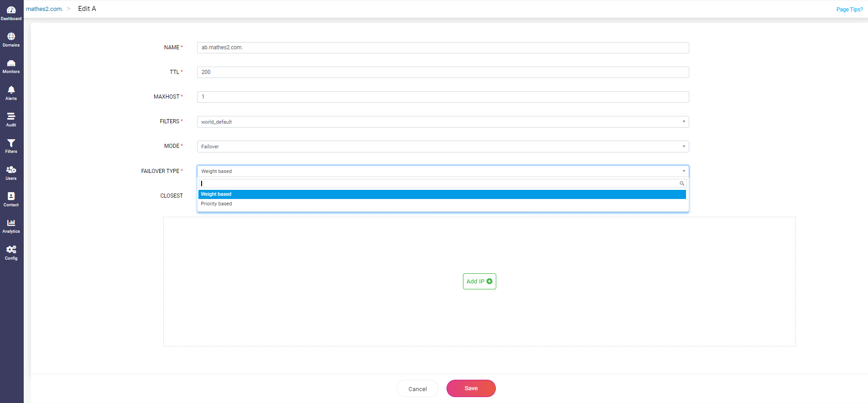Choose the Priority based option
The image size is (868, 403).
(x=442, y=204)
